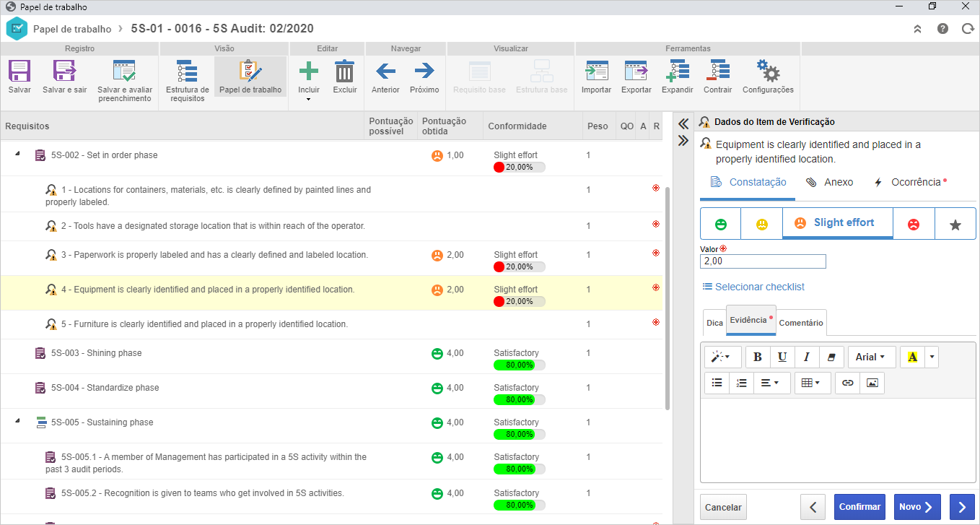This screenshot has width=980, height=525.
Task: Insert link with chain icon
Action: pos(848,383)
